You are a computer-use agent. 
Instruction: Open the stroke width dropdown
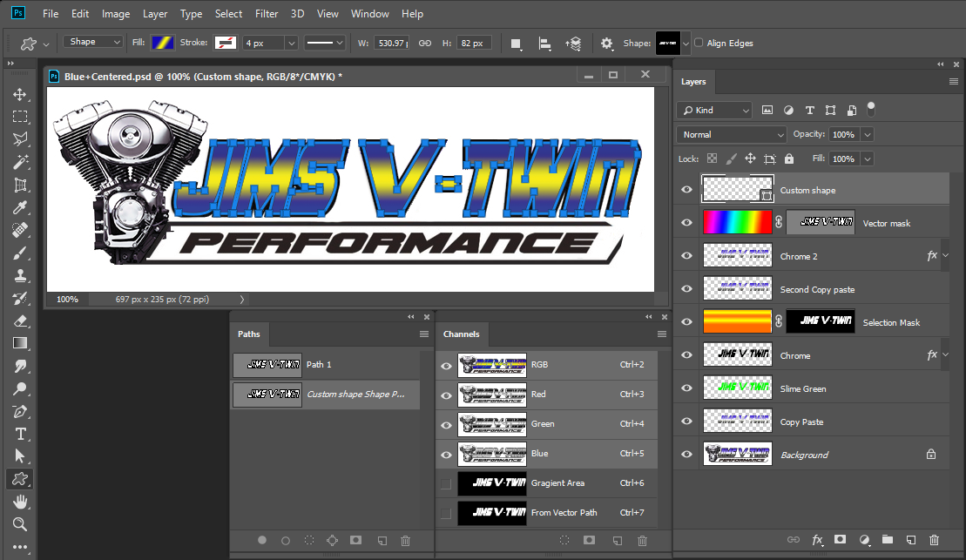point(290,43)
